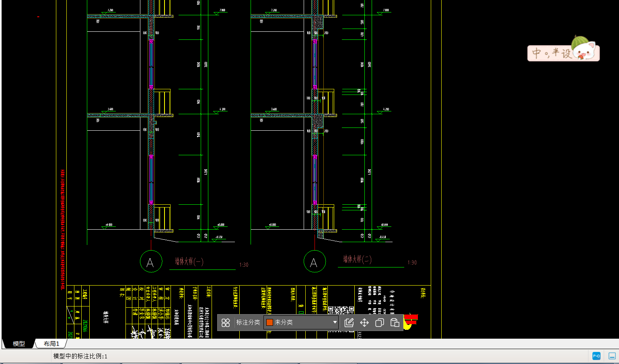Switch to the 布局1 tab
The width and height of the screenshot is (619, 364).
coord(51,343)
